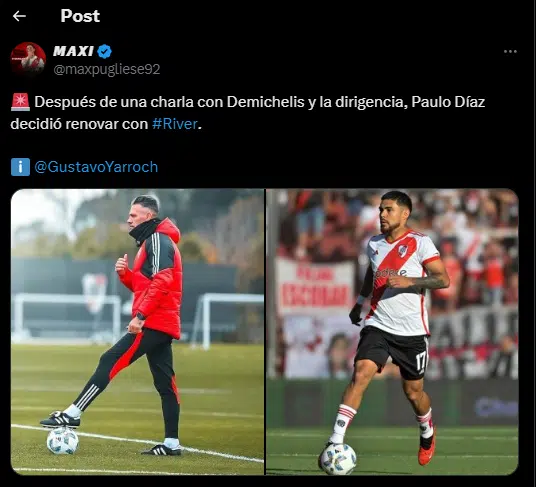This screenshot has height=487, width=536.
Task: Go back using the left arrow
Action: click(x=19, y=16)
